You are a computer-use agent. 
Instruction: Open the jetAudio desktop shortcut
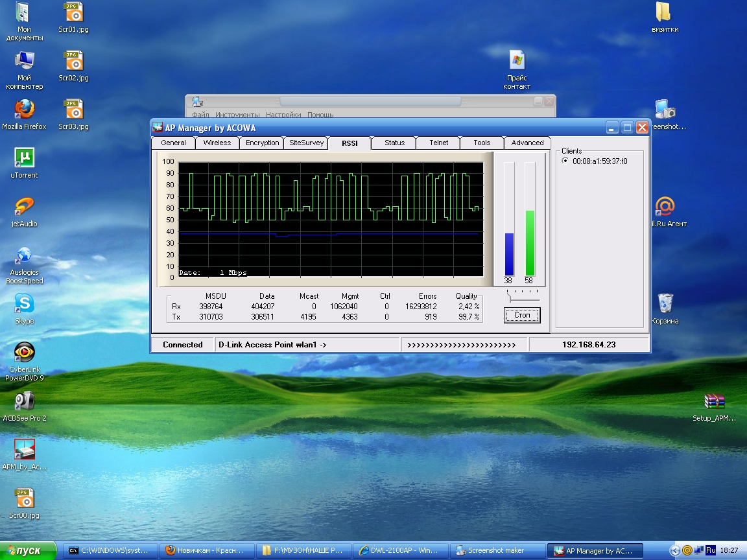pos(24,207)
